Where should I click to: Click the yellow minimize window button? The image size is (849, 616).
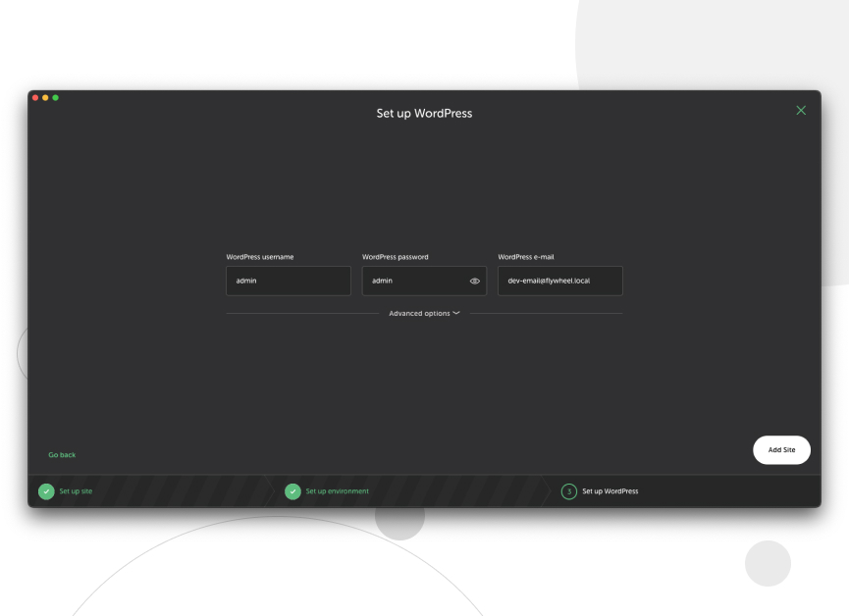(45, 98)
